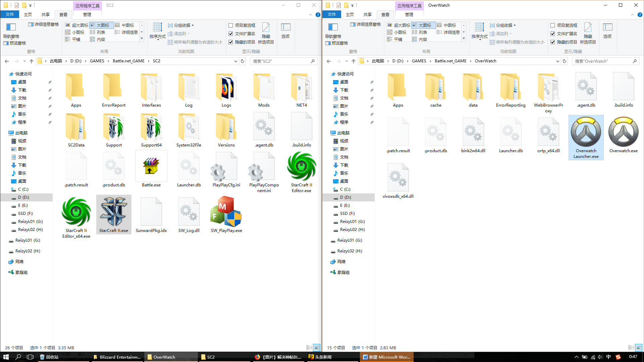This screenshot has height=362, width=644.
Task: Choose extra large icons layout in SC2 window
Action: tap(77, 25)
